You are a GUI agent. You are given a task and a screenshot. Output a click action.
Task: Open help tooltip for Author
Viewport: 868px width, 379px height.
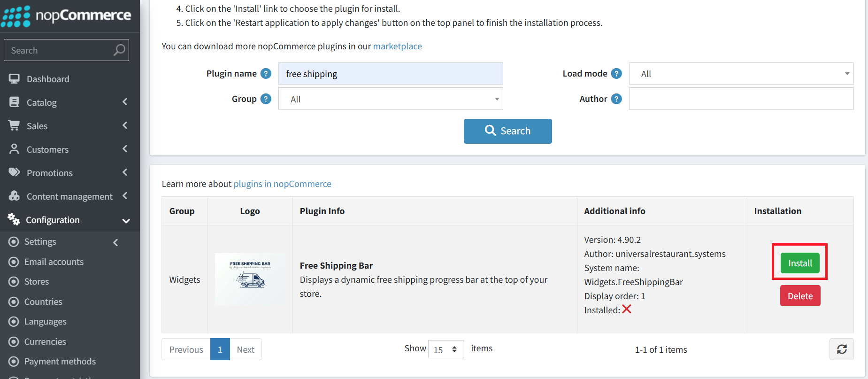click(616, 99)
